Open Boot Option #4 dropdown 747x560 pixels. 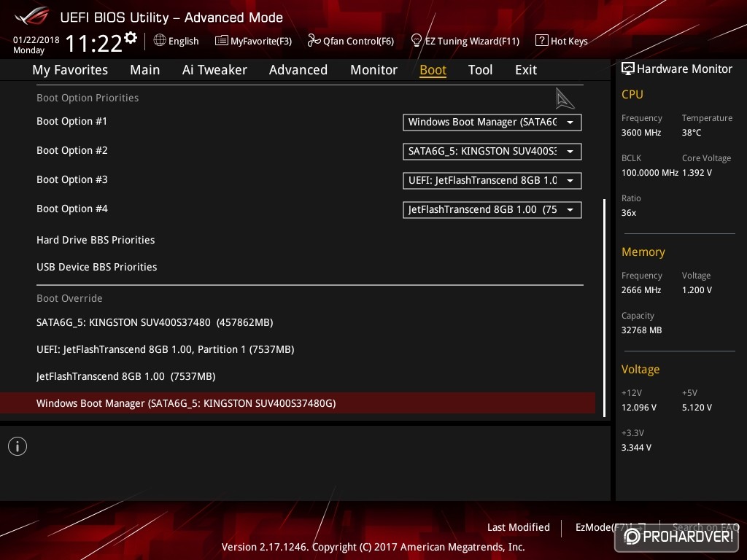(x=492, y=209)
